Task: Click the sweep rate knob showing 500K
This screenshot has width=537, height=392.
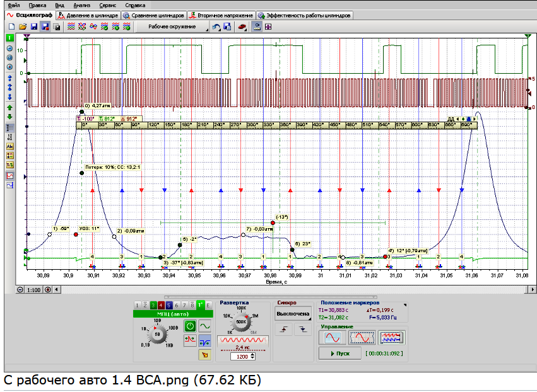Action: [x=242, y=321]
